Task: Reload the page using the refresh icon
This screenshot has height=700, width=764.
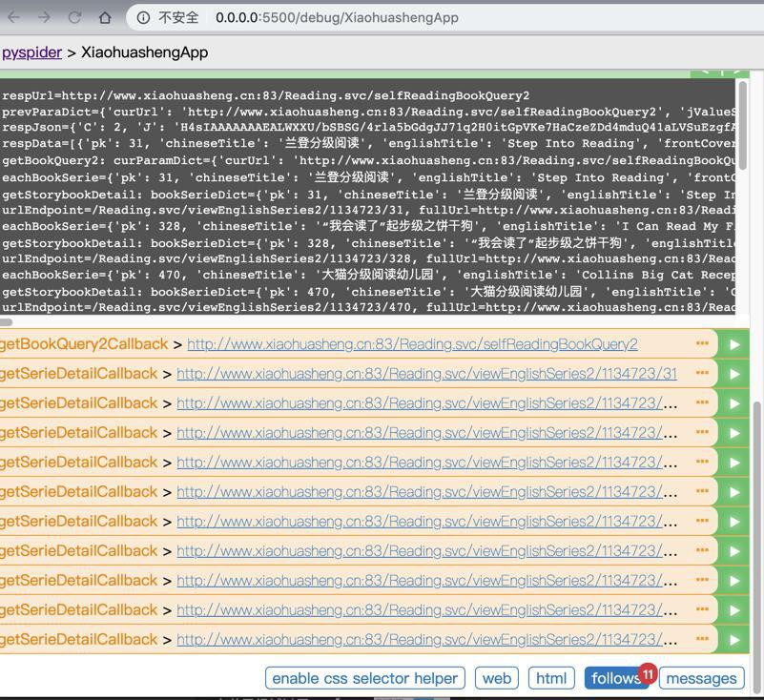Action: (x=74, y=18)
